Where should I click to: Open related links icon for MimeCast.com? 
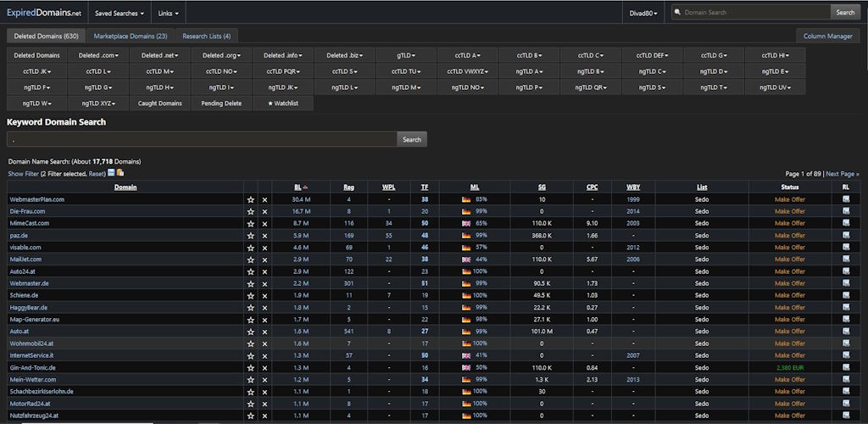coord(846,223)
